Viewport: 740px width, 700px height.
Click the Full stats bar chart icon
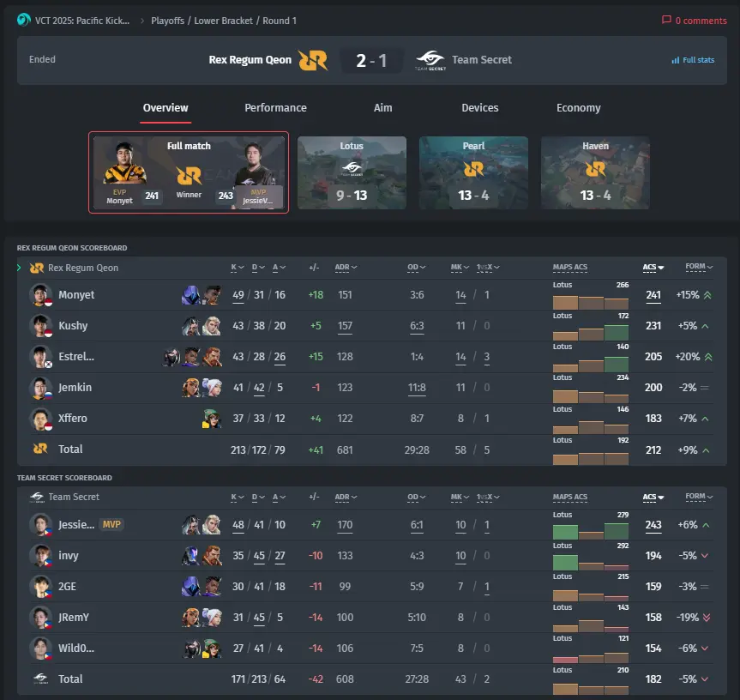point(676,60)
